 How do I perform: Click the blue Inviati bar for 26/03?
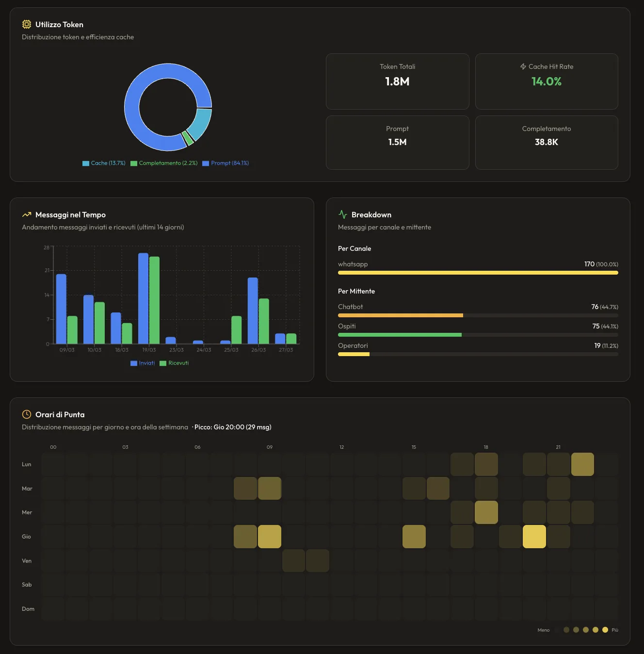253,311
